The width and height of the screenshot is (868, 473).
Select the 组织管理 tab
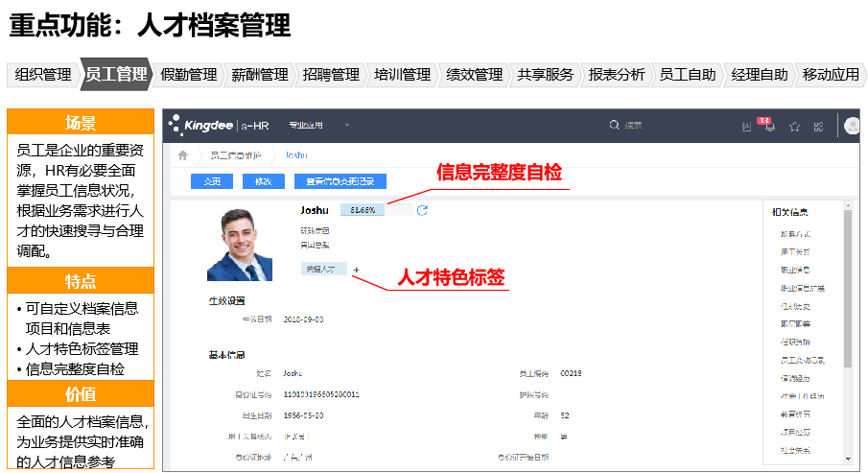(43, 74)
